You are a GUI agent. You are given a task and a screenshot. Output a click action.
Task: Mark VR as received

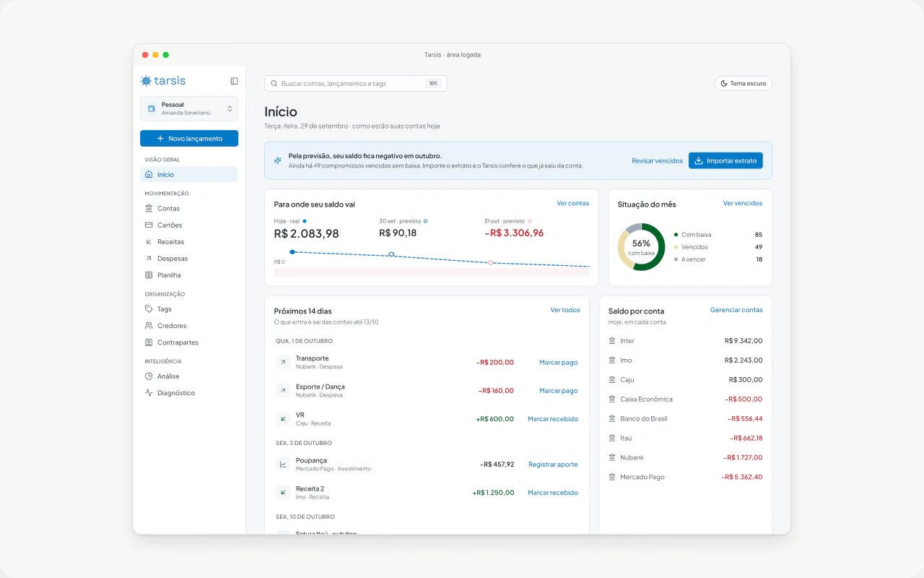click(x=553, y=419)
